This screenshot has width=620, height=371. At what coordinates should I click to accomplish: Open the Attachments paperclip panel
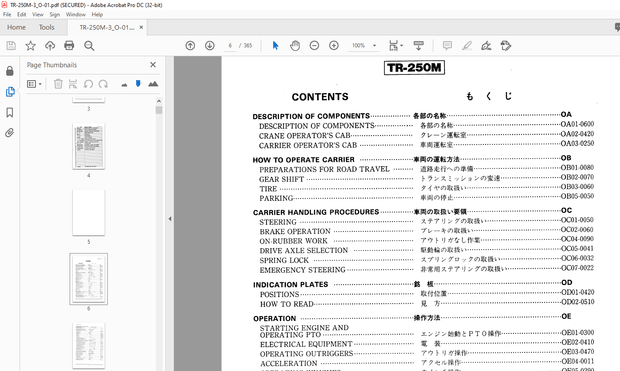pos(10,132)
